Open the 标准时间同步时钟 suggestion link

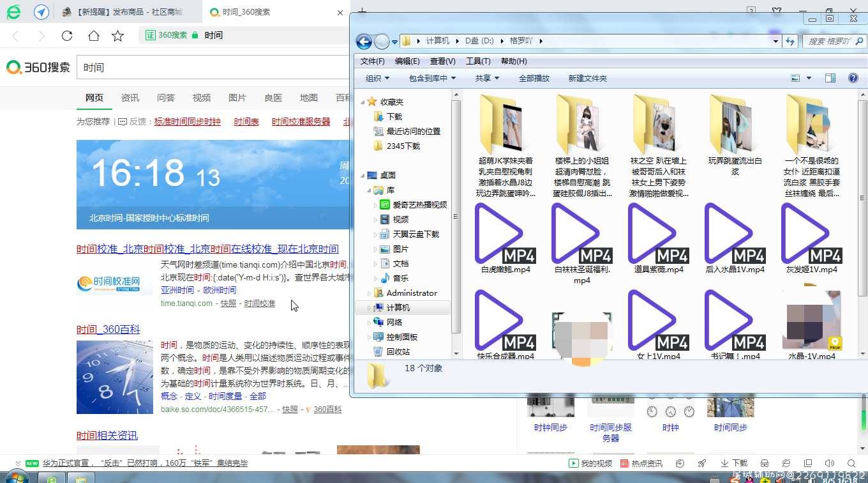(188, 121)
